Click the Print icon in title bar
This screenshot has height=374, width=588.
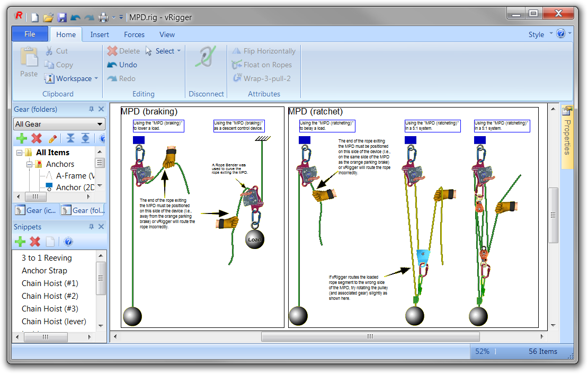tap(103, 17)
